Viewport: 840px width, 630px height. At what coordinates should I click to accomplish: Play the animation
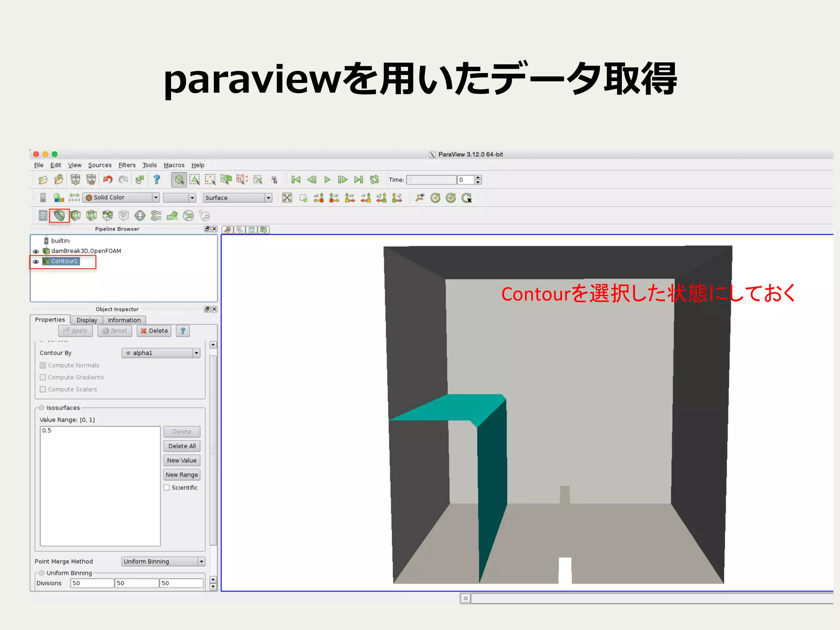point(327,180)
